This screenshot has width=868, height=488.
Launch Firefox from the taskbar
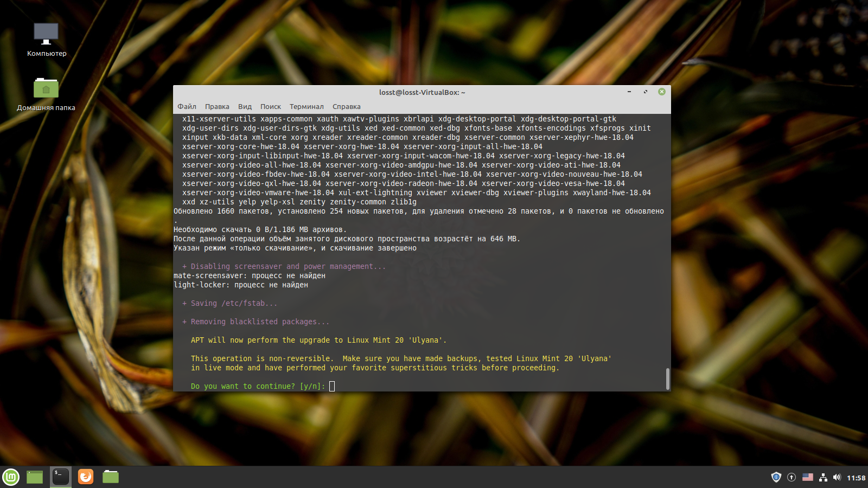pos(86,477)
